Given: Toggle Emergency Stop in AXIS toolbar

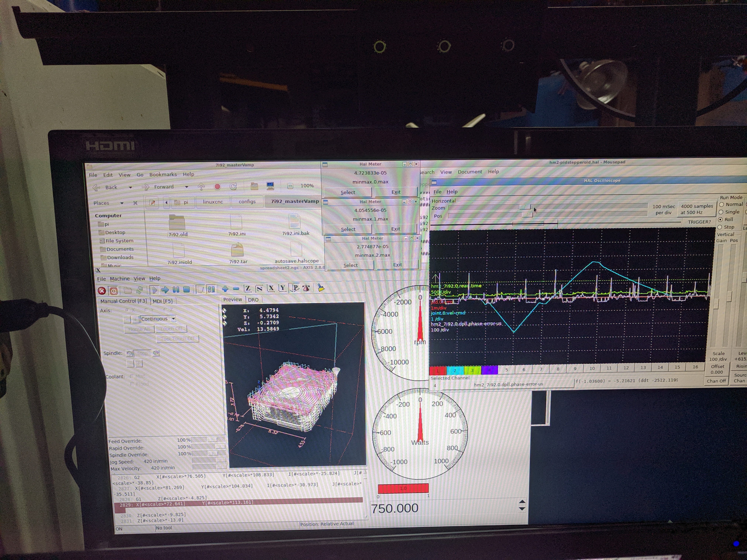Looking at the screenshot, I should [x=102, y=290].
